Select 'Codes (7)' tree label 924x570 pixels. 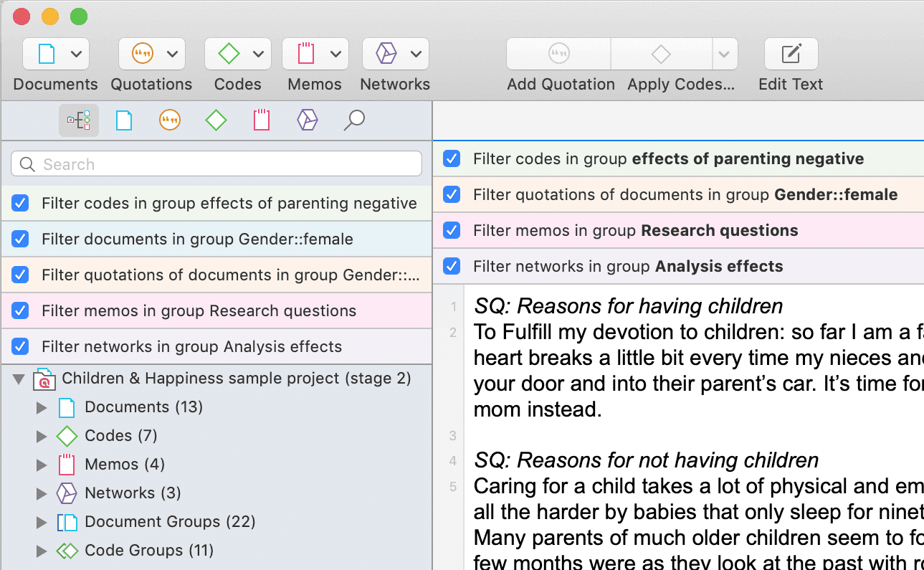pyautogui.click(x=120, y=436)
